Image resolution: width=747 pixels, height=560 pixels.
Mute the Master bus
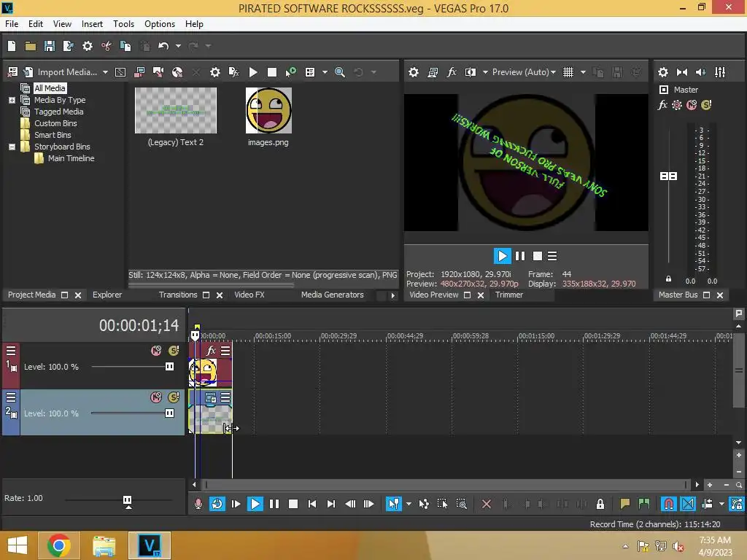pos(692,105)
